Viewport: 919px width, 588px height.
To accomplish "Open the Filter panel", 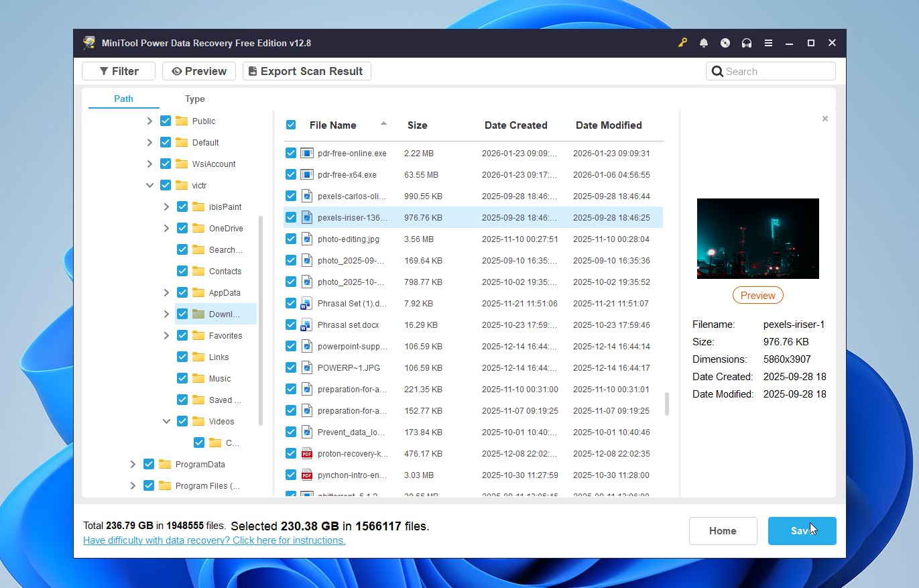I will [x=118, y=70].
